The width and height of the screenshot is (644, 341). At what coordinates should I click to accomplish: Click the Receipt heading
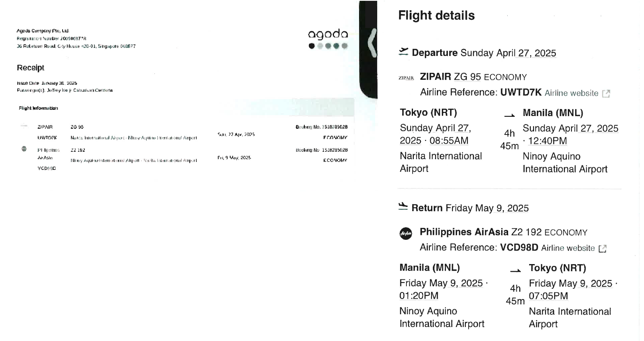click(30, 67)
